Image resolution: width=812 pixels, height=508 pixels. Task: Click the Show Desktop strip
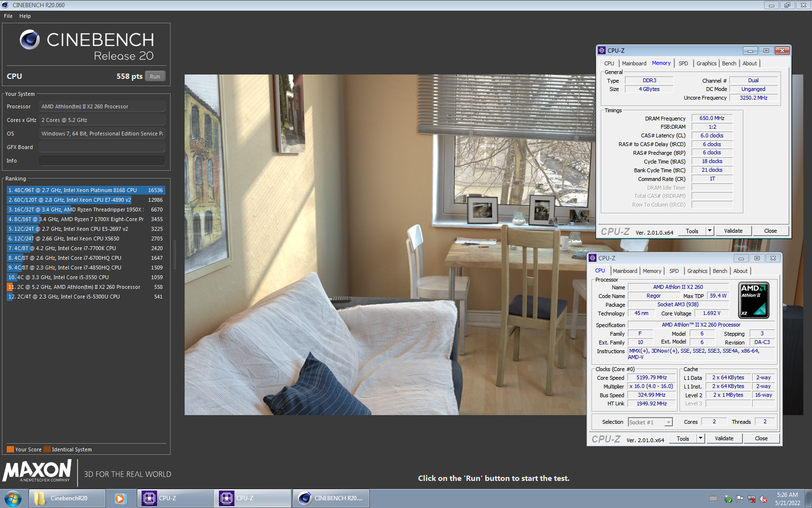[809, 498]
